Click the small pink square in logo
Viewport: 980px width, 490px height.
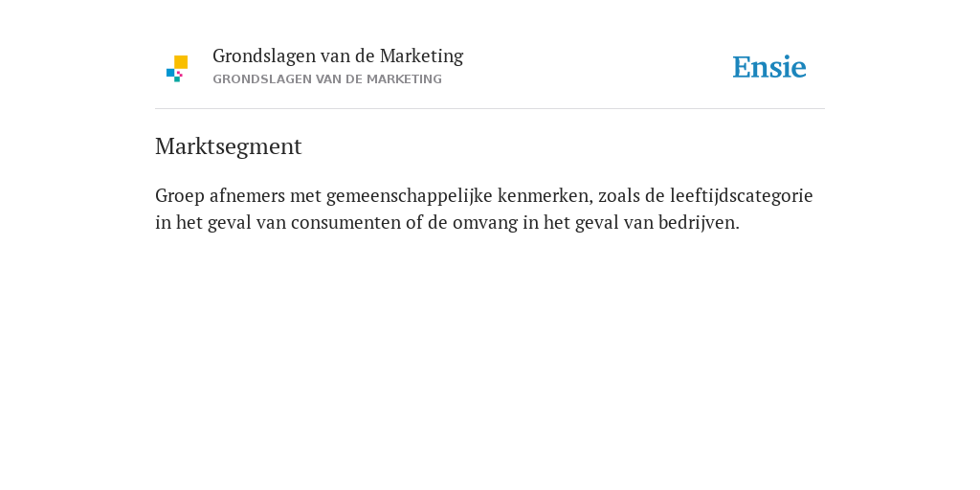coord(179,74)
